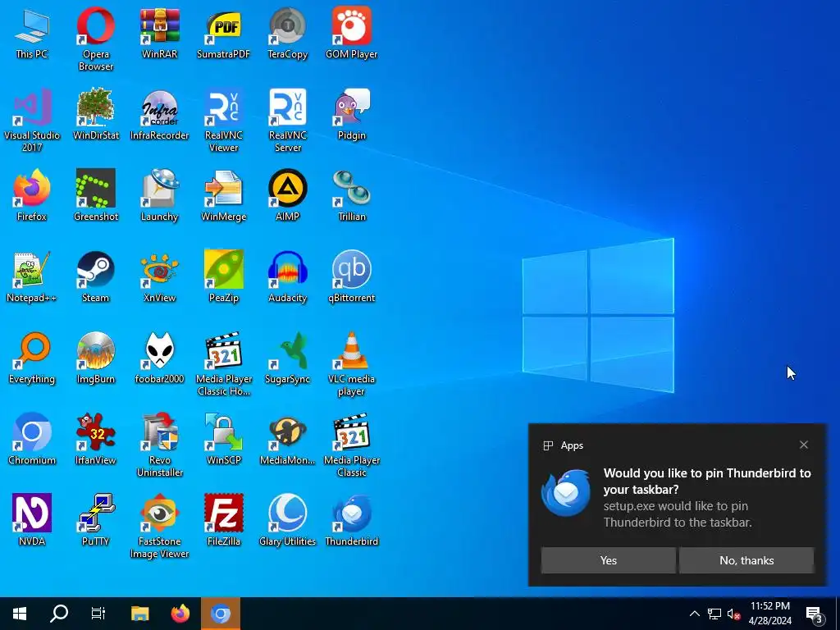Click the Trillian desktop icon
The image size is (840, 630).
point(351,195)
